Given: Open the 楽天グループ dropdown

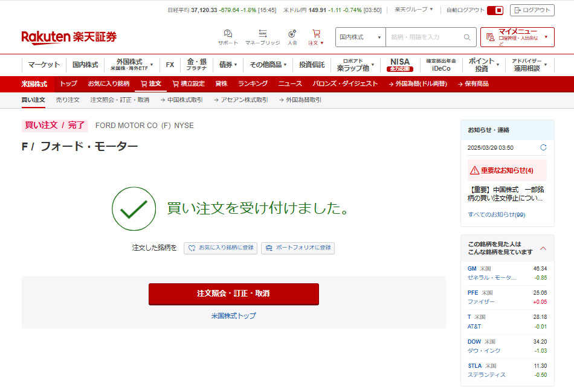Looking at the screenshot, I should tap(414, 10).
